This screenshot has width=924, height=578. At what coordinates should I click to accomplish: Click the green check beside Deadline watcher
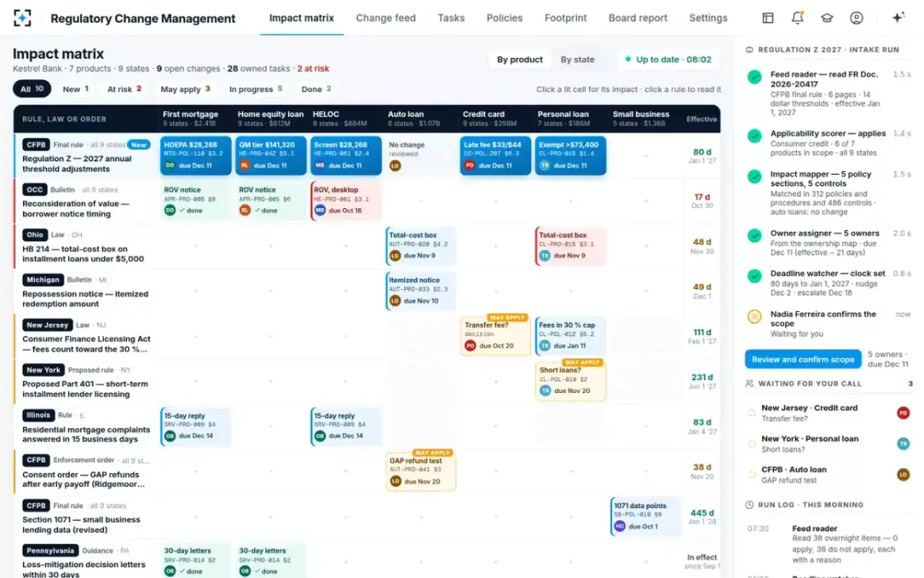[755, 275]
